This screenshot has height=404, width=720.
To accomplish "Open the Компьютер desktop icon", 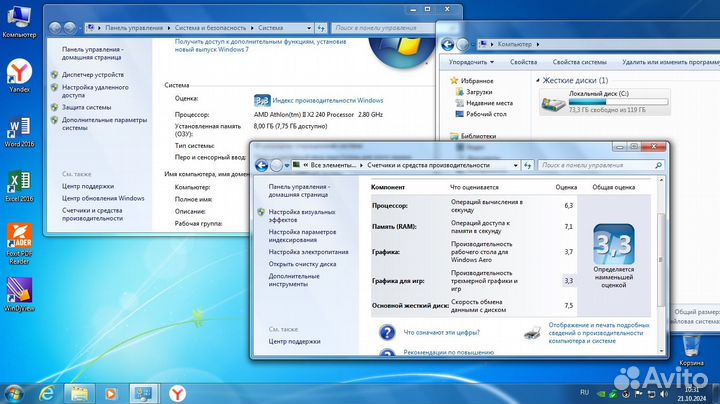I will 19,21.
